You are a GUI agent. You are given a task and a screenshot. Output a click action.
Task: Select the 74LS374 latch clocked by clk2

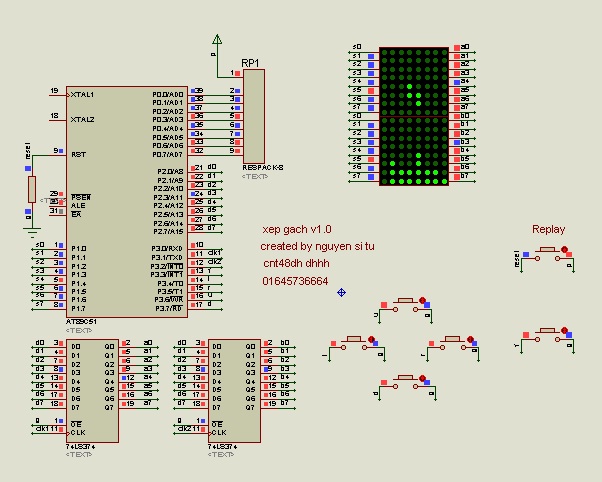(234, 391)
